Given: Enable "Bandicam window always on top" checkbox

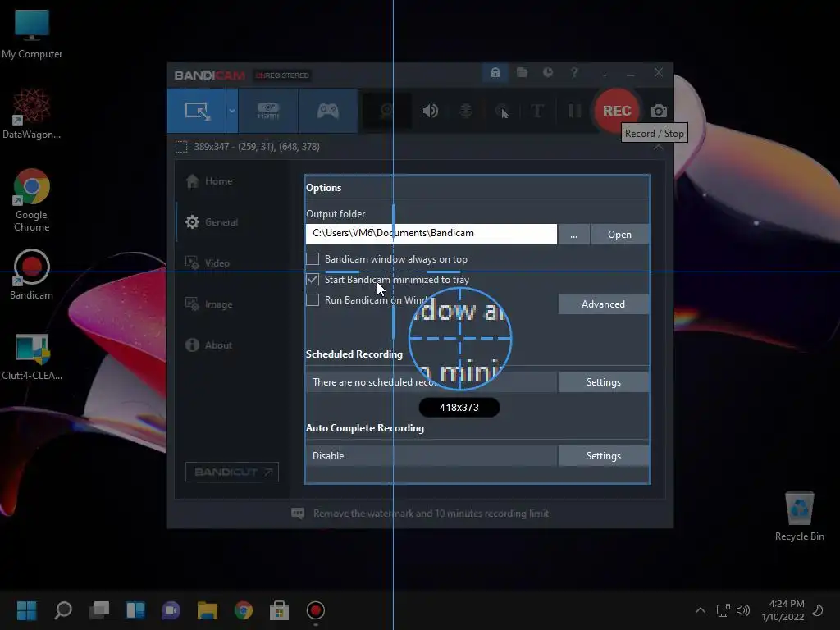Looking at the screenshot, I should pyautogui.click(x=313, y=258).
